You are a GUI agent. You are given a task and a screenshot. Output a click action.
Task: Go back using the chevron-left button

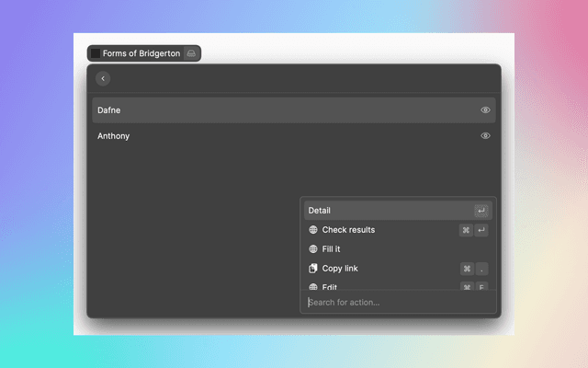point(103,79)
